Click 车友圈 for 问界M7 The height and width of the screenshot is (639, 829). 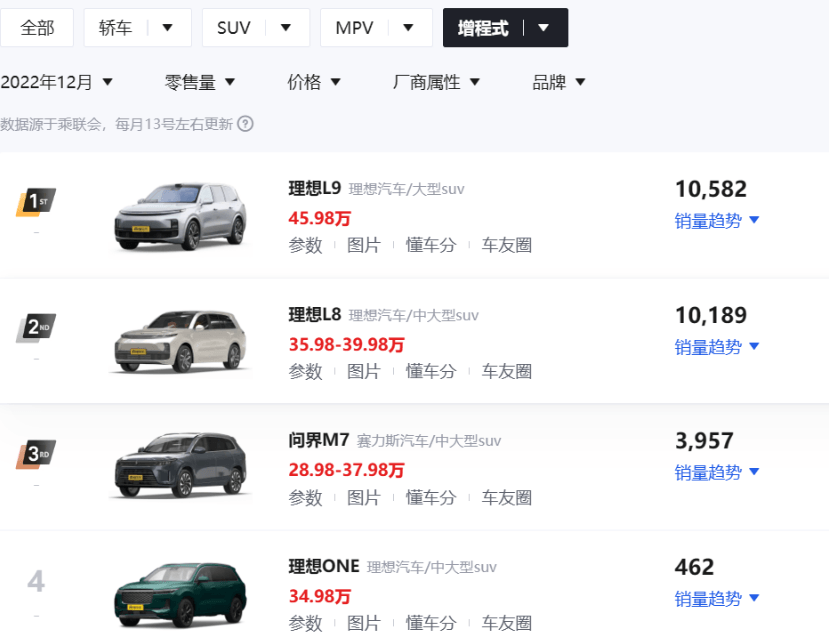pyautogui.click(x=506, y=498)
